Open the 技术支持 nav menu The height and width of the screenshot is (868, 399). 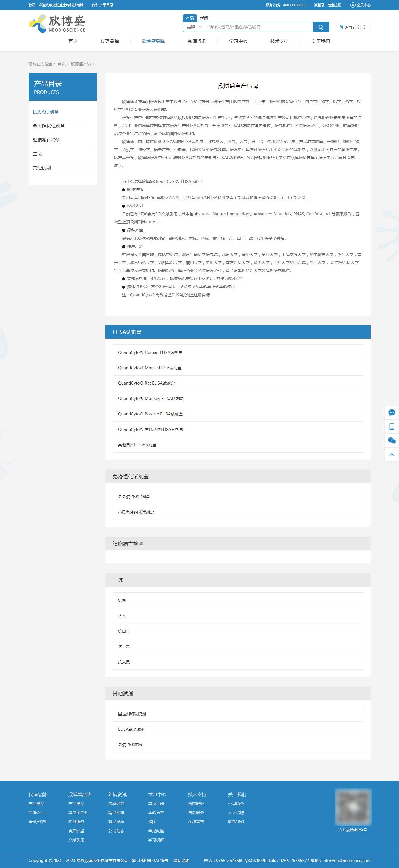pos(280,41)
